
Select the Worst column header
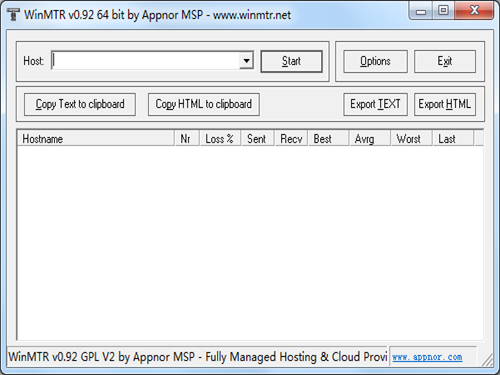[412, 139]
